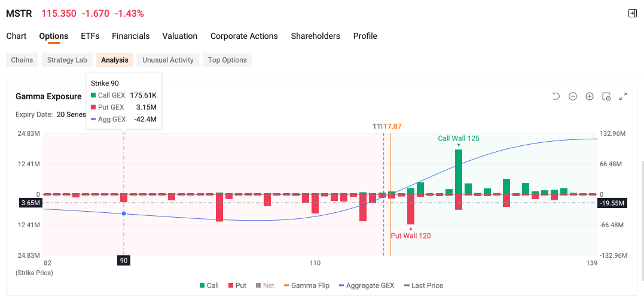The height and width of the screenshot is (299, 644).
Task: Go to the Valuation tab
Action: click(x=180, y=36)
